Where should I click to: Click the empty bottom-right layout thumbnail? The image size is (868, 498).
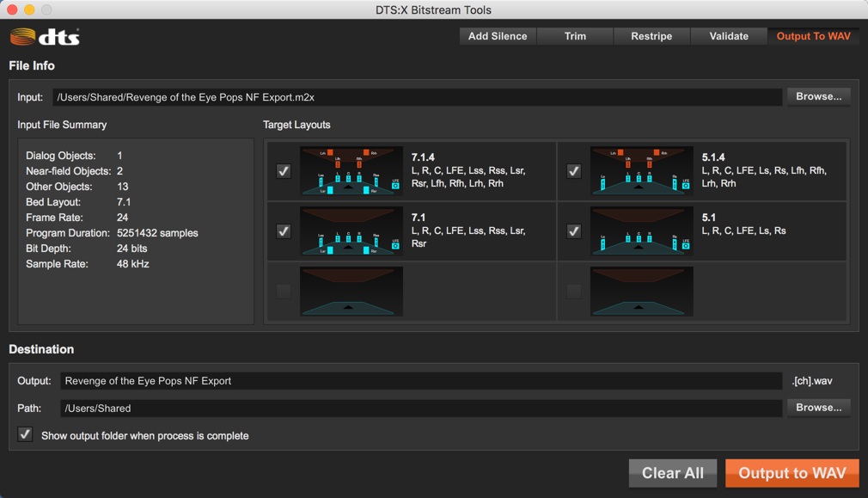(641, 292)
